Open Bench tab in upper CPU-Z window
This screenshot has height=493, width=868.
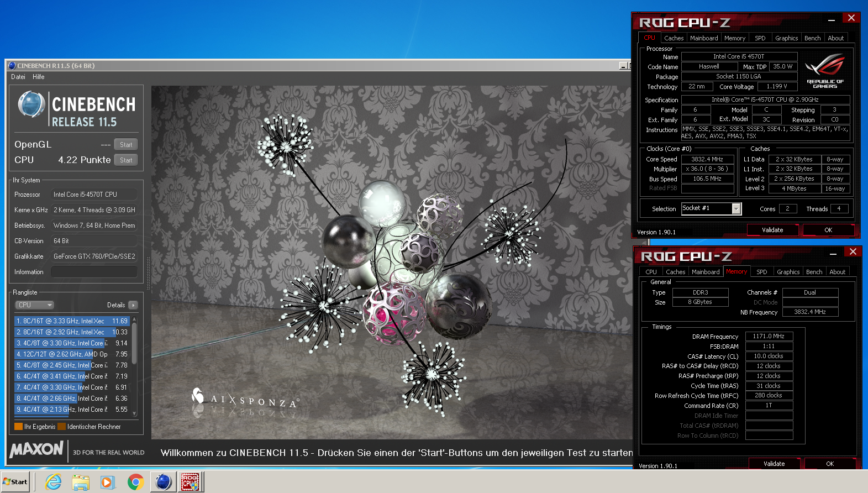tap(812, 38)
